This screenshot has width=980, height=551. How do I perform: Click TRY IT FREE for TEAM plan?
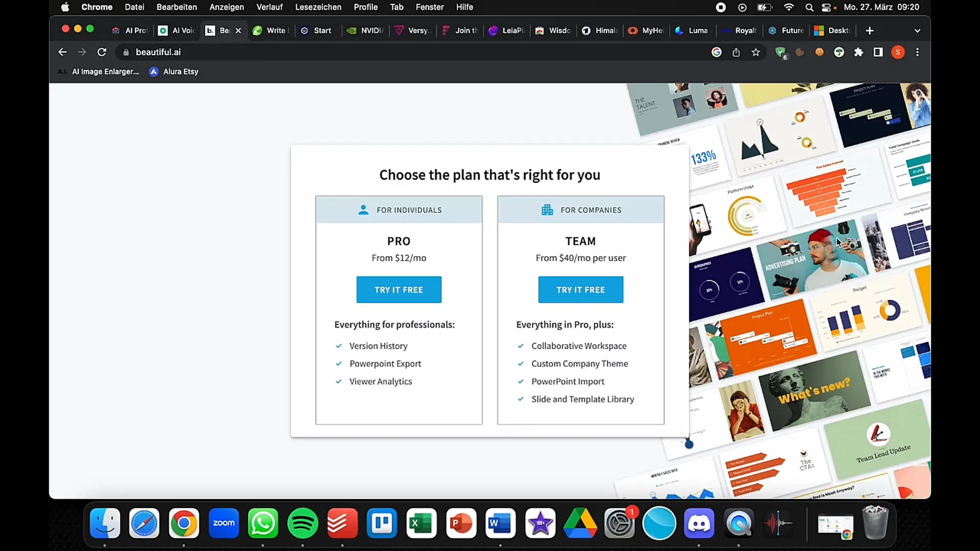pos(580,289)
